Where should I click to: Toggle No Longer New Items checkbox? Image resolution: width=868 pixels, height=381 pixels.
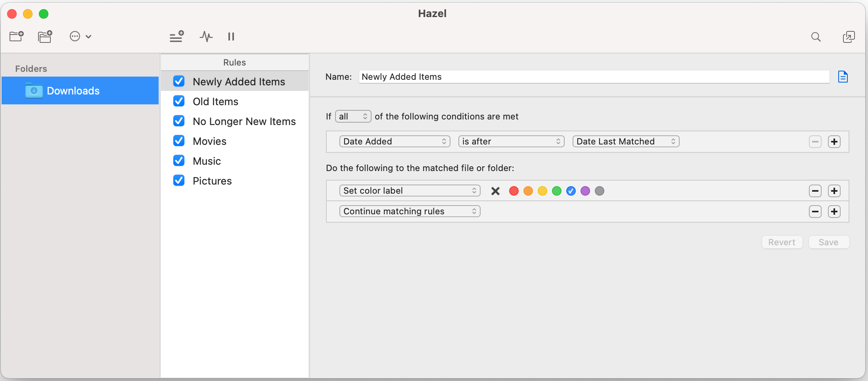point(179,121)
